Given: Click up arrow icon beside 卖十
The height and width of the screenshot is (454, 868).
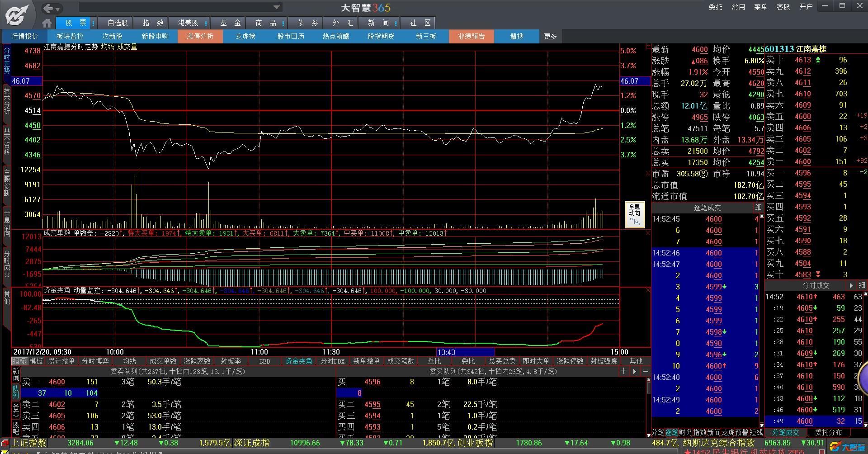Looking at the screenshot, I should pos(818,60).
